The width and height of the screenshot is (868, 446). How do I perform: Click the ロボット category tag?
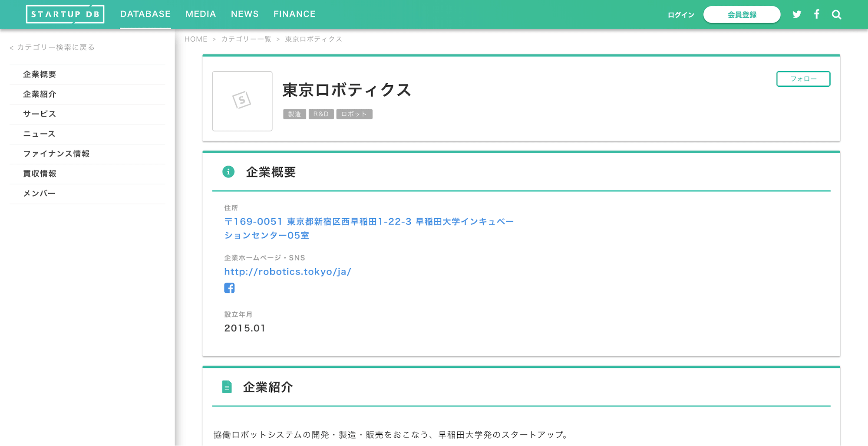tap(354, 114)
